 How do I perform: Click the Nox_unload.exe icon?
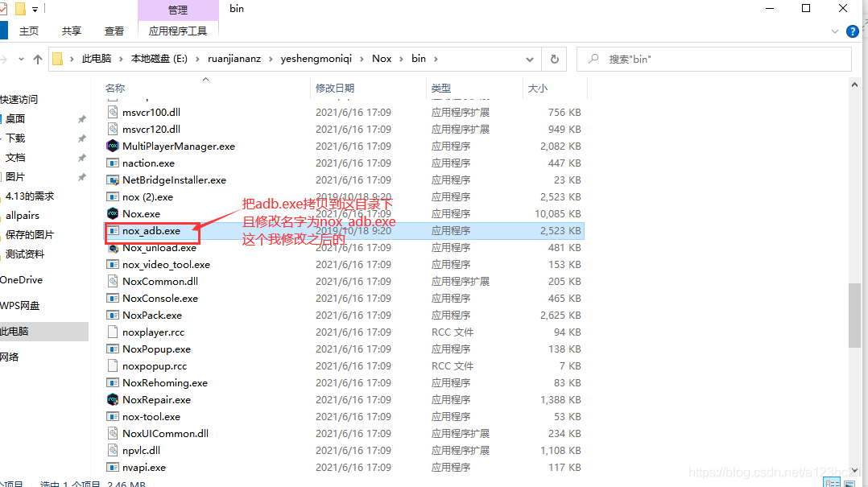pyautogui.click(x=113, y=248)
